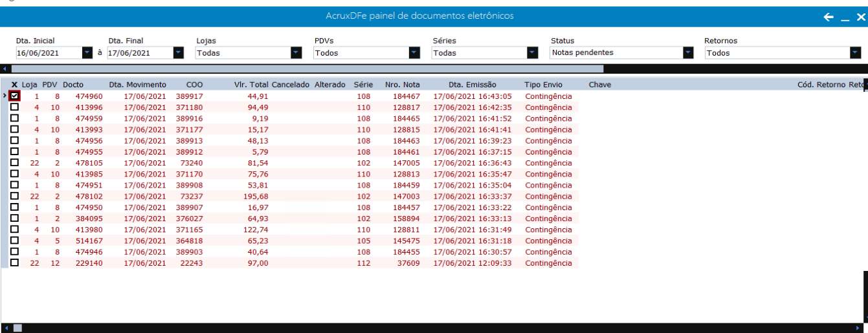Viewport: 868px width, 333px height.
Task: Click the back arrow icon in title bar
Action: (x=829, y=17)
